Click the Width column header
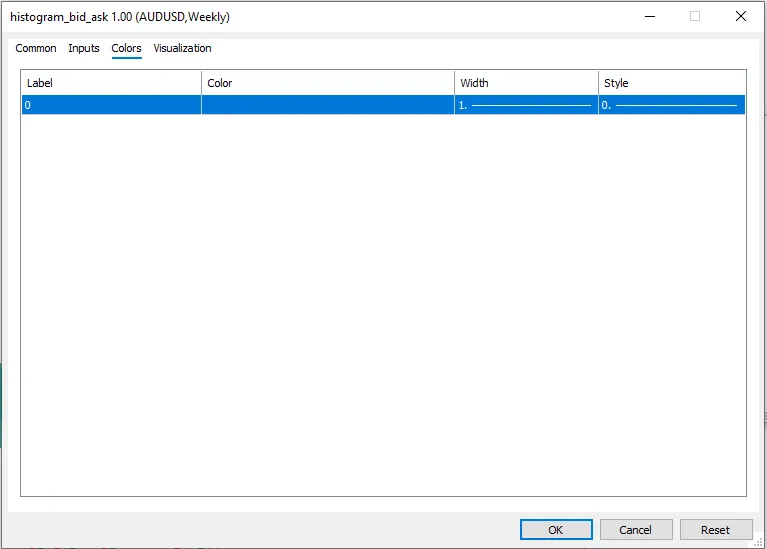Viewport: 767px width, 549px height. click(x=526, y=83)
